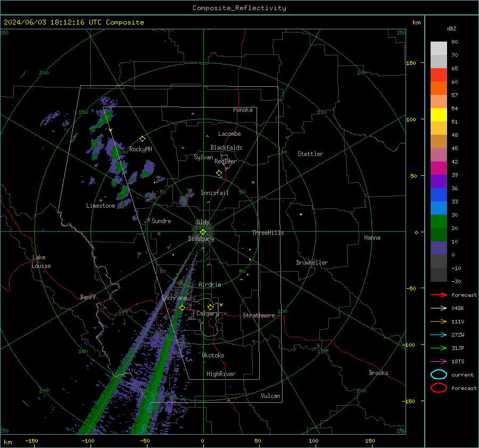Image resolution: width=479 pixels, height=448 pixels.
Task: Click the yellow diamond marker south of RedDeer
Action: 219,173
